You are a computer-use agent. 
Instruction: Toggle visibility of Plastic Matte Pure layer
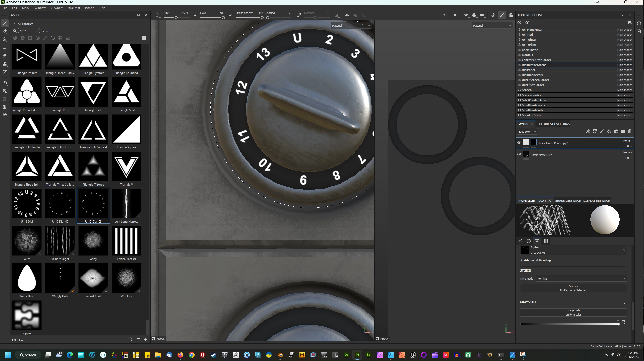(x=519, y=154)
